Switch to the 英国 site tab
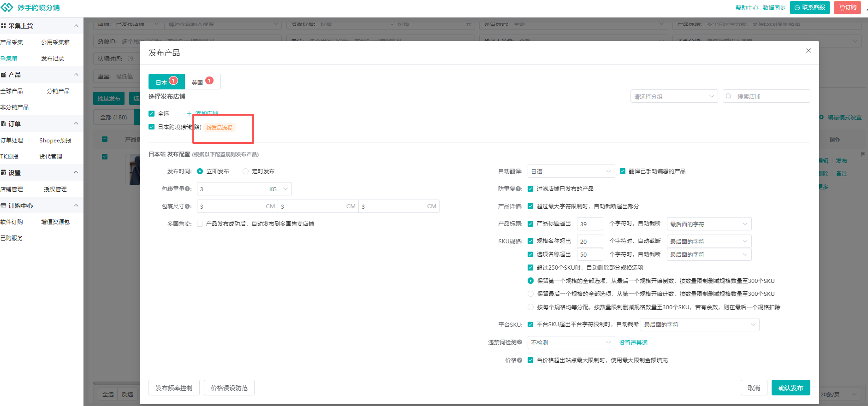Image resolution: width=868 pixels, height=406 pixels. [202, 82]
